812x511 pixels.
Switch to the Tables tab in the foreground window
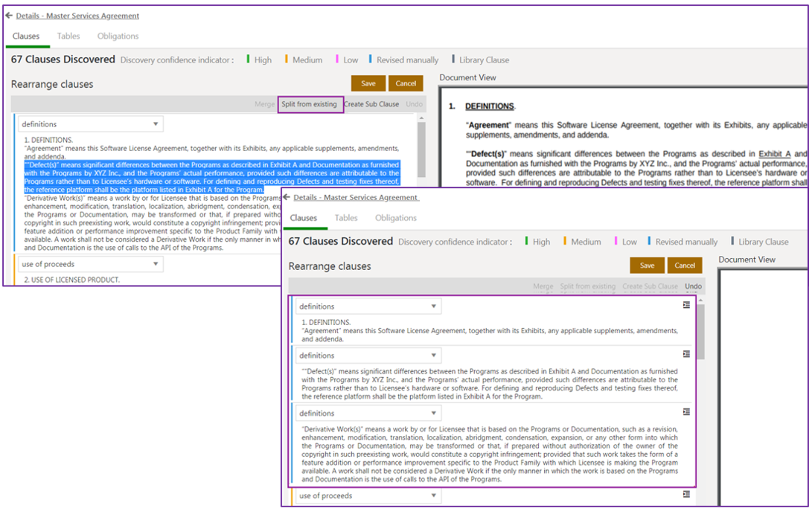(346, 218)
